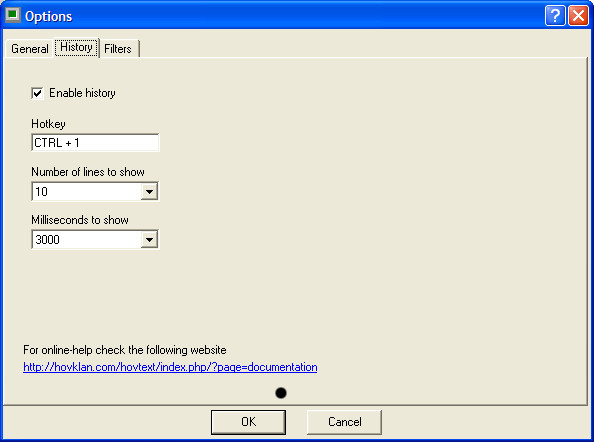Image resolution: width=594 pixels, height=442 pixels.
Task: Click the Options window title icon
Action: click(x=13, y=15)
